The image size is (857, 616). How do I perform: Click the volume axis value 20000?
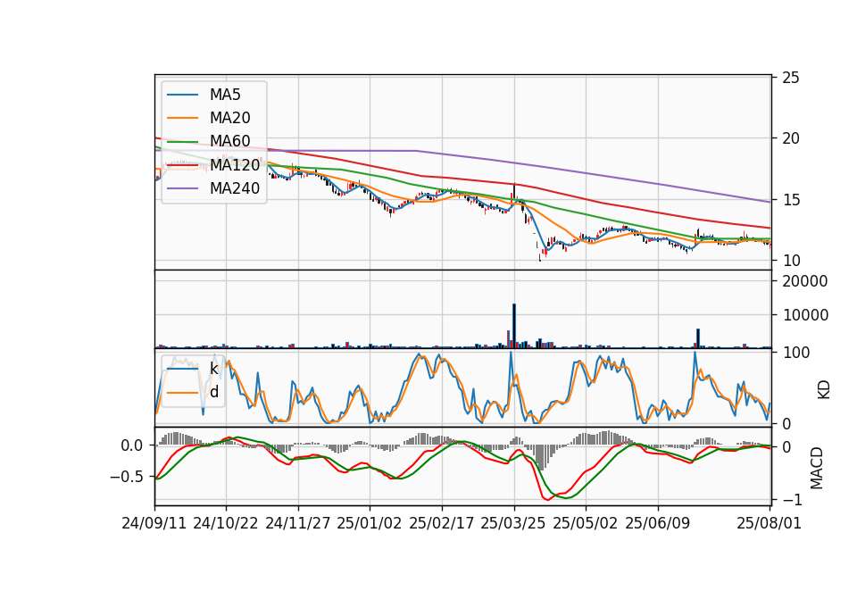tap(805, 281)
